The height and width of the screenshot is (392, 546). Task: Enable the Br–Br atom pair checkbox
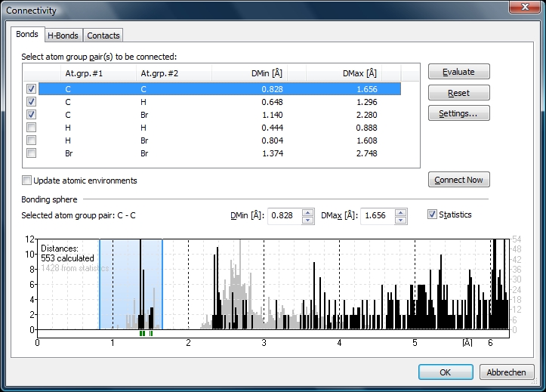click(31, 153)
